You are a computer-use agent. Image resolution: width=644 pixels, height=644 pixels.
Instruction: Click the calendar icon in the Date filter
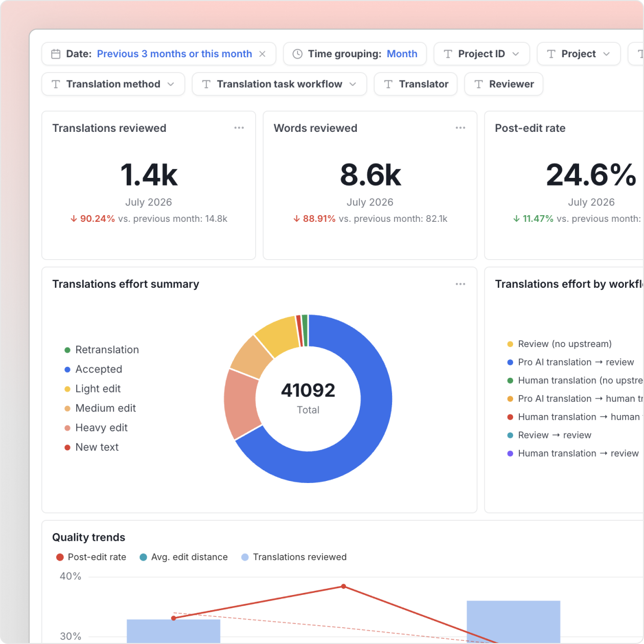pyautogui.click(x=56, y=54)
